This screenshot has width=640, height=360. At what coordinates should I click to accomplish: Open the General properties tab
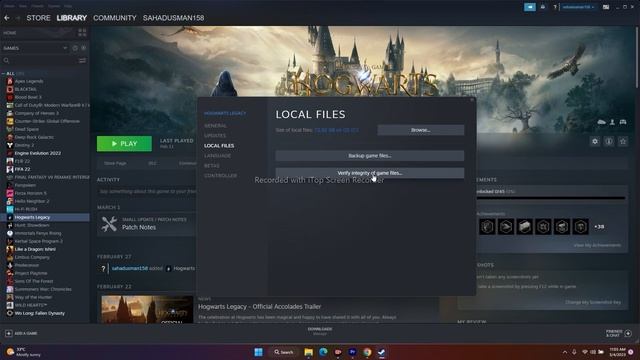[x=215, y=126]
